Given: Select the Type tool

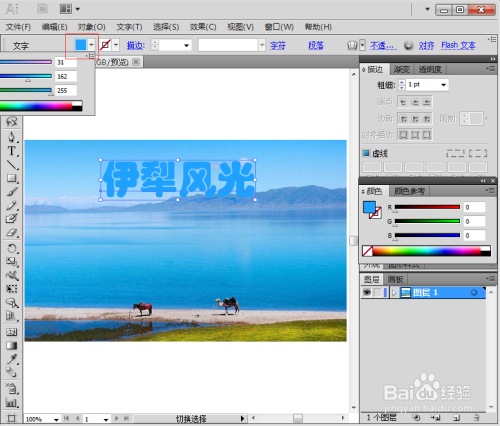Looking at the screenshot, I should 12,151.
